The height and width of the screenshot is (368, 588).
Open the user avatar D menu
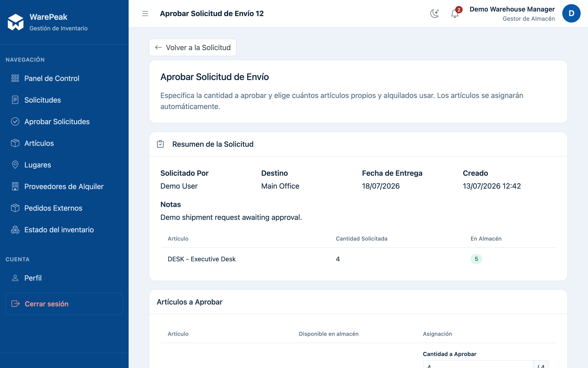pyautogui.click(x=571, y=14)
